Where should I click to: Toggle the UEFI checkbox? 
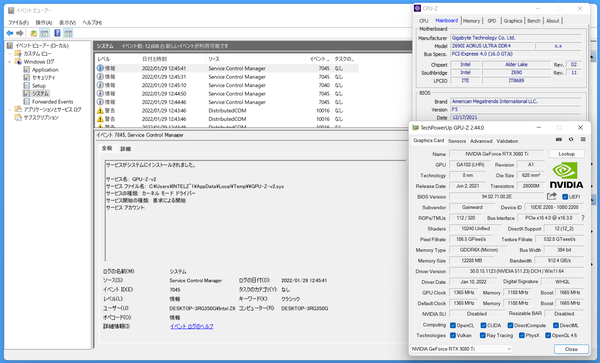pos(565,197)
